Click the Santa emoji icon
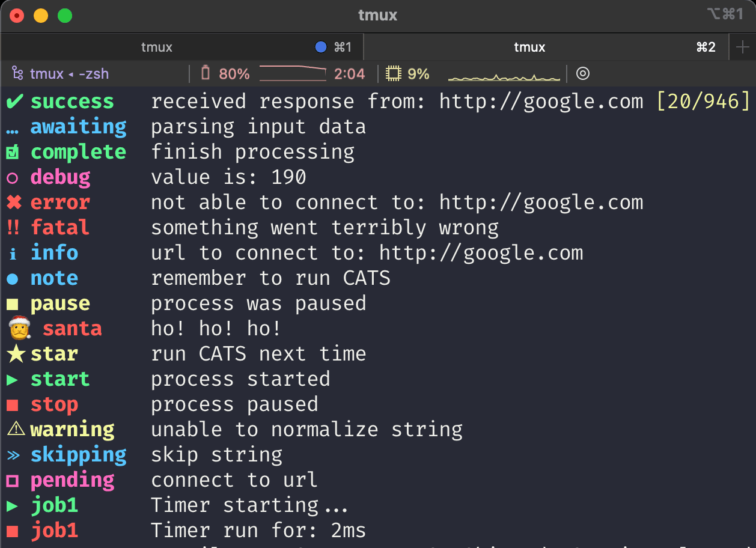 click(x=19, y=328)
